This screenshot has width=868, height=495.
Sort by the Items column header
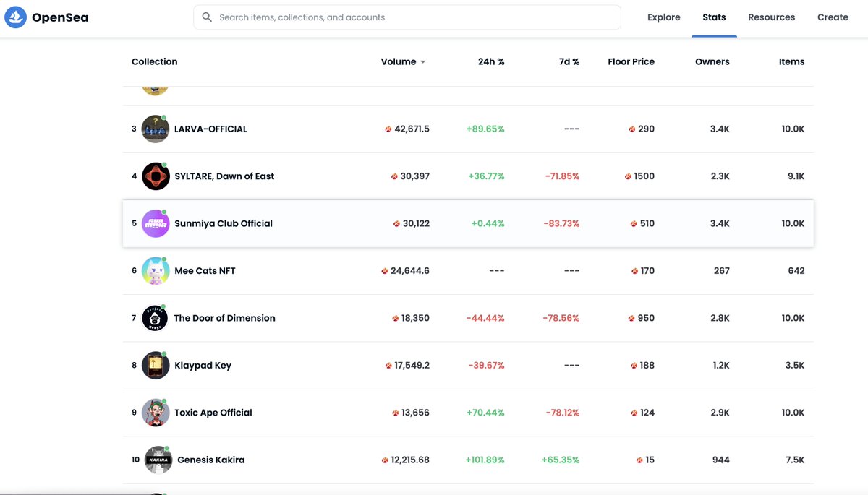[791, 61]
